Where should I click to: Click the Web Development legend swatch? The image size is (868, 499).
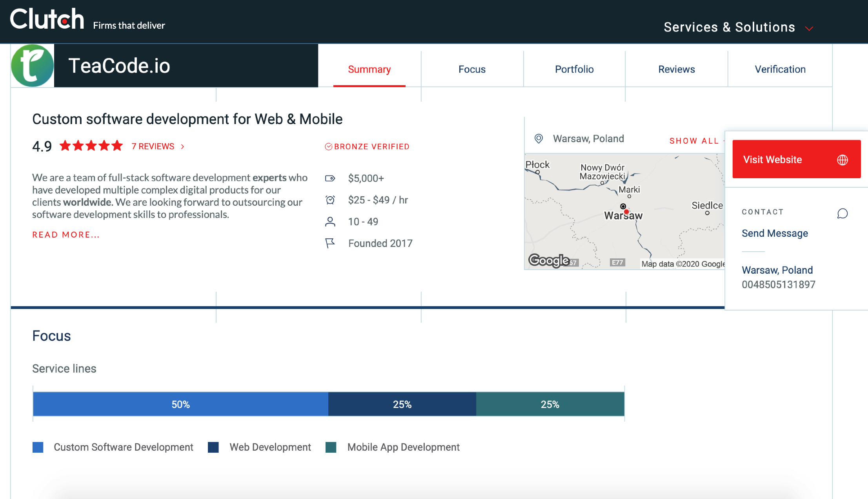click(x=213, y=447)
